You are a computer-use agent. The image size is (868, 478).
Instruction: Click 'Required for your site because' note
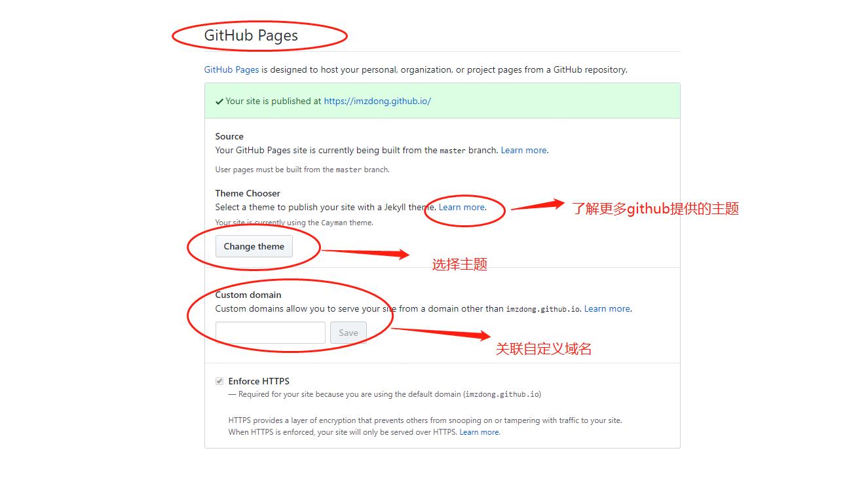(x=385, y=394)
